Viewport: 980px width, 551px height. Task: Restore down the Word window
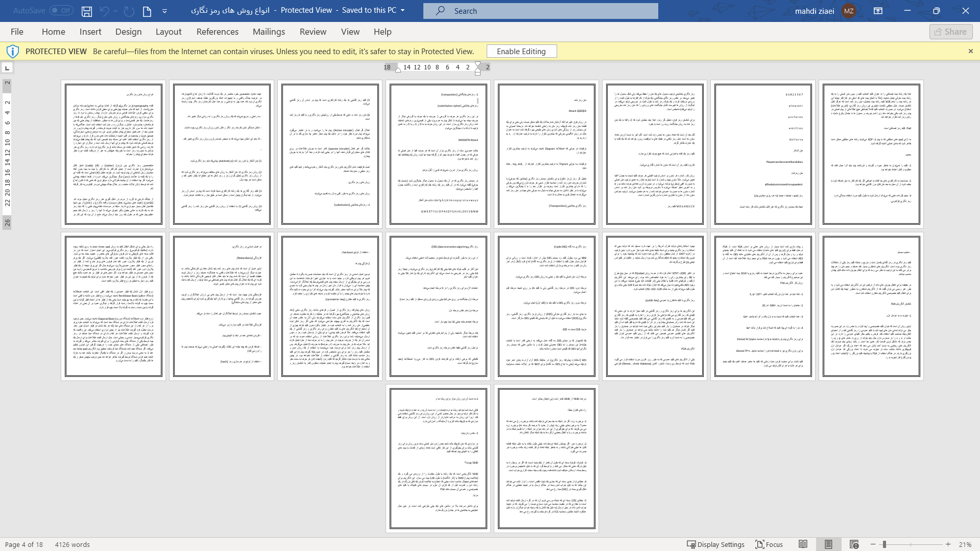tap(936, 11)
